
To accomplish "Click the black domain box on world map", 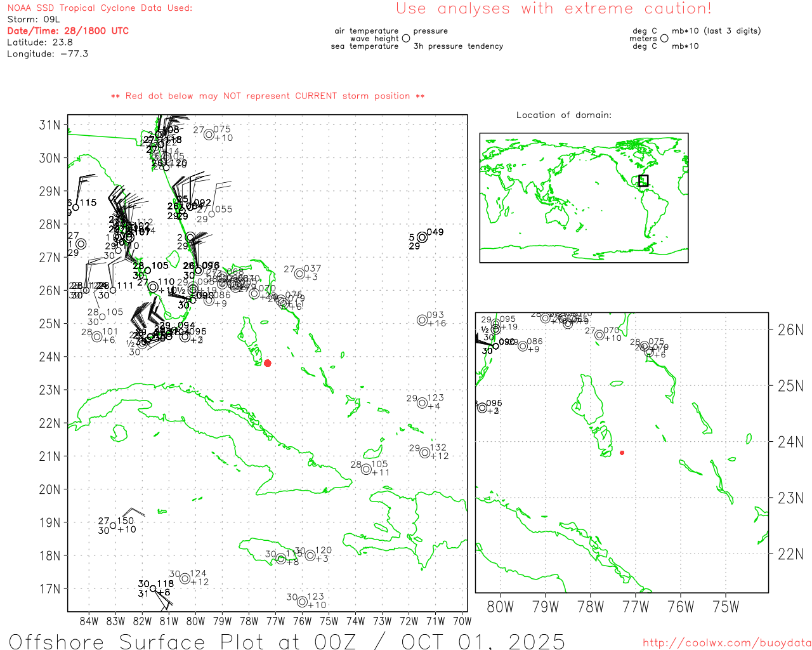I will tap(643, 180).
